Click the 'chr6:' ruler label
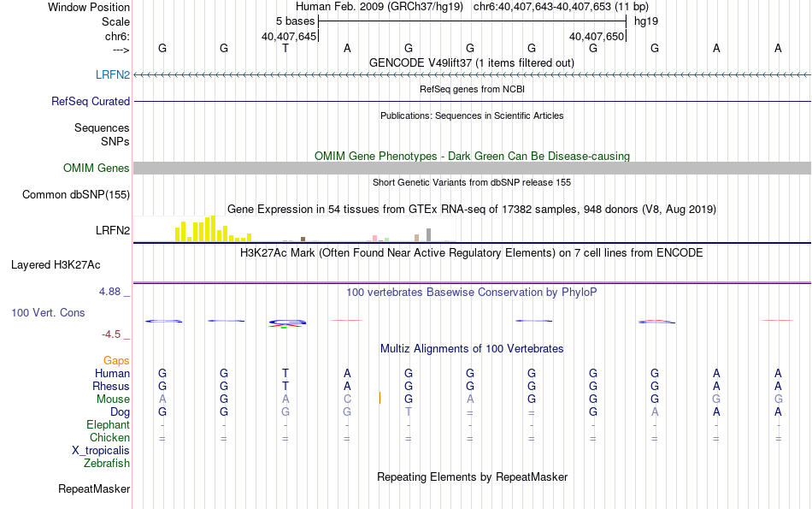 click(118, 36)
